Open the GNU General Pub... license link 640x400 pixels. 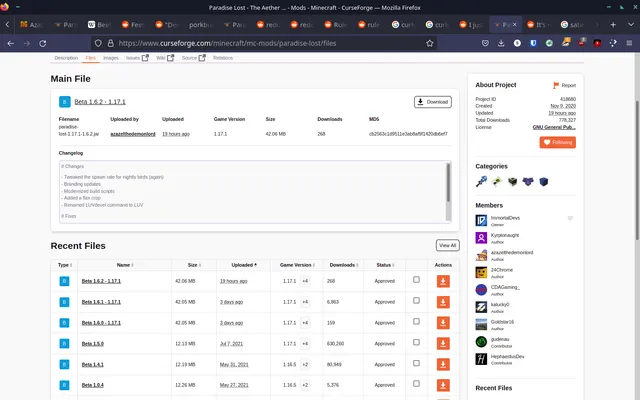(x=554, y=127)
